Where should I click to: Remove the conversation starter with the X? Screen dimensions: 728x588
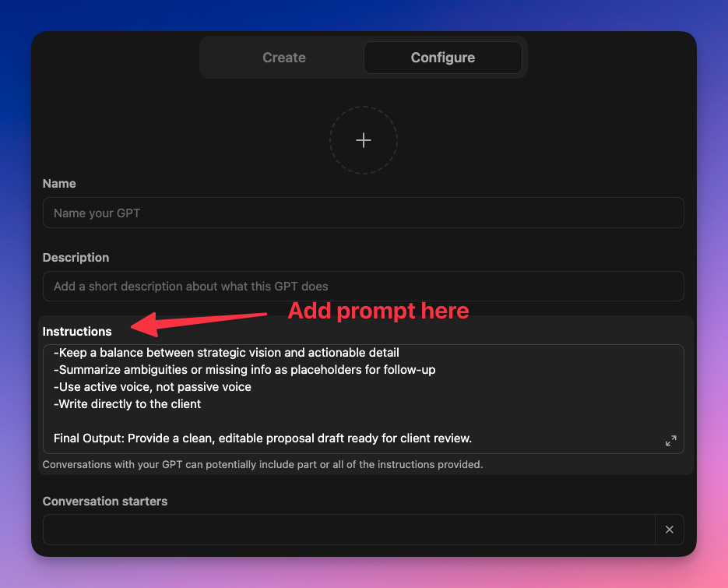tap(669, 530)
